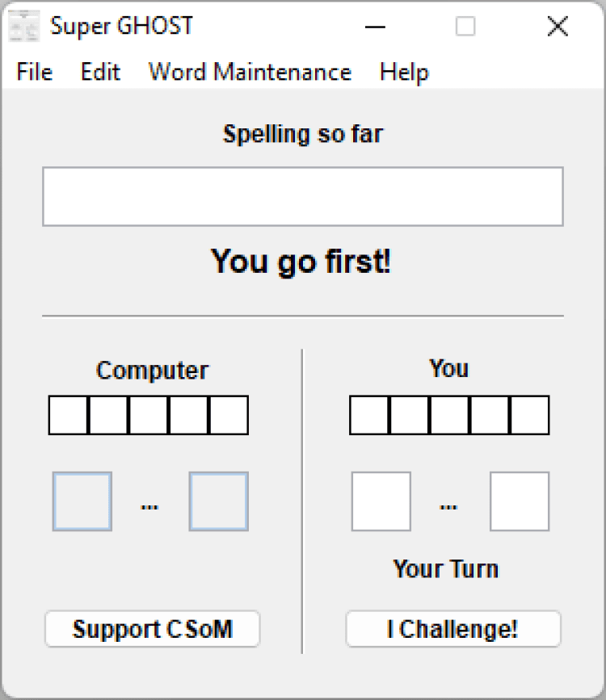Open the Edit menu

pyautogui.click(x=100, y=73)
